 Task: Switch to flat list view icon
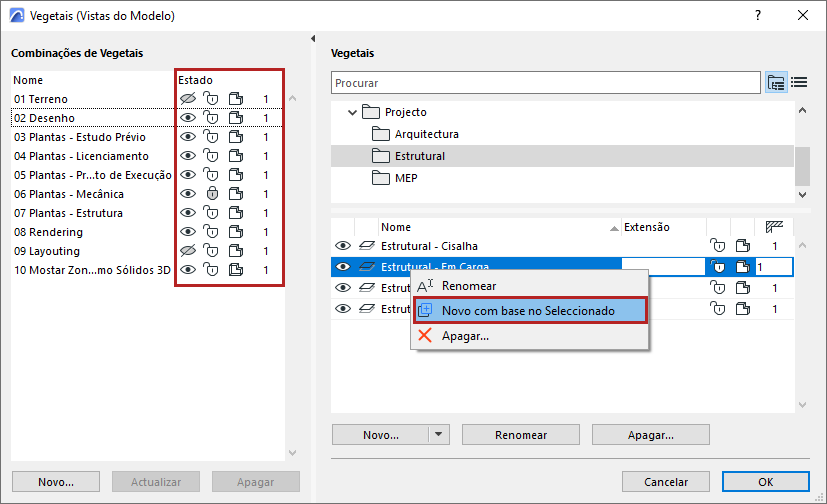pyautogui.click(x=799, y=82)
